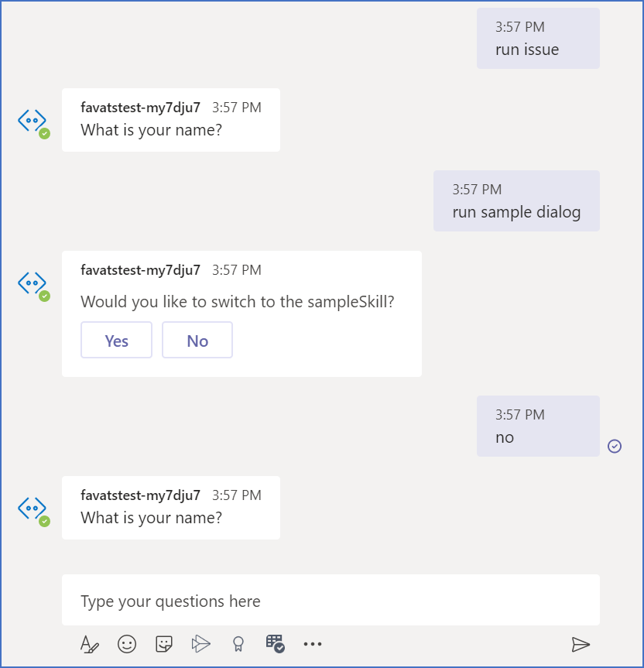This screenshot has height=668, width=644.
Task: Open the emoji picker
Action: tap(126, 643)
